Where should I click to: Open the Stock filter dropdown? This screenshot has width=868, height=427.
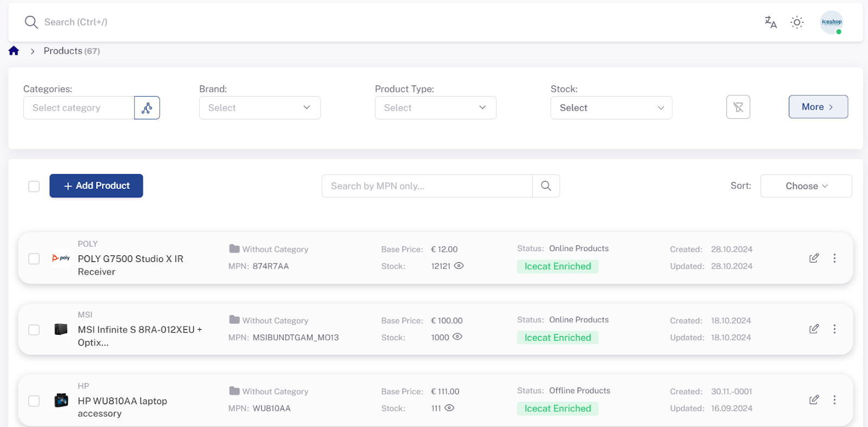611,108
